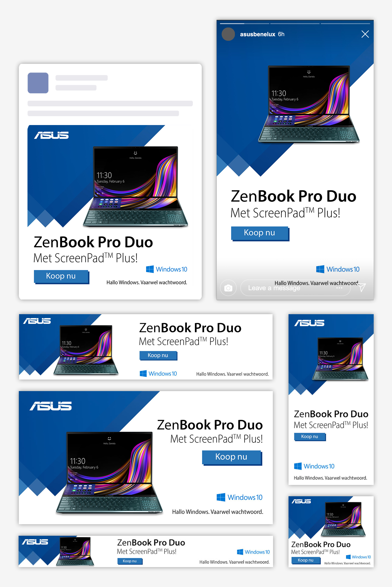Image resolution: width=392 pixels, height=587 pixels.
Task: Click the story progress bar at top
Action: pyautogui.click(x=295, y=24)
